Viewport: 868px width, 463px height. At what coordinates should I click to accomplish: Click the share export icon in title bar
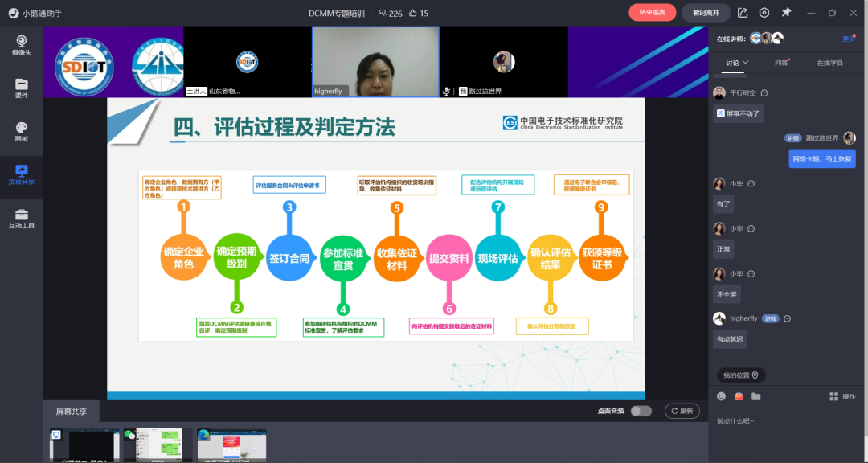743,13
